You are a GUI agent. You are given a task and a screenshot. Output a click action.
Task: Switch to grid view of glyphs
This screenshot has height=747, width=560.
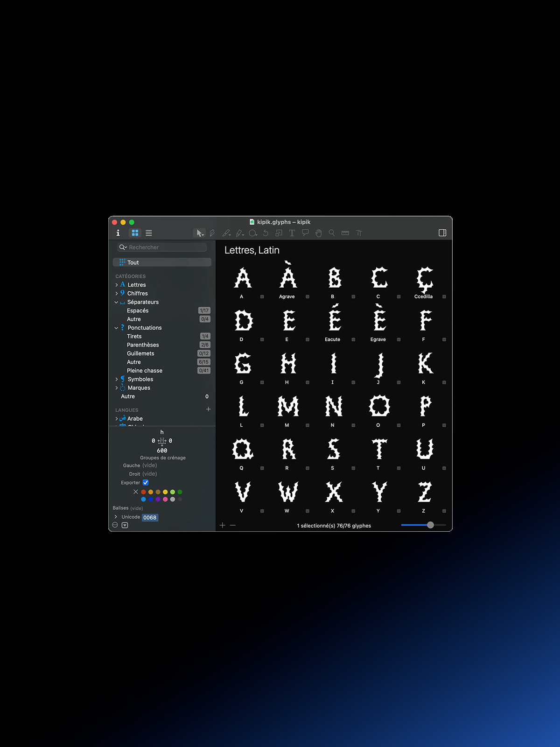point(135,233)
